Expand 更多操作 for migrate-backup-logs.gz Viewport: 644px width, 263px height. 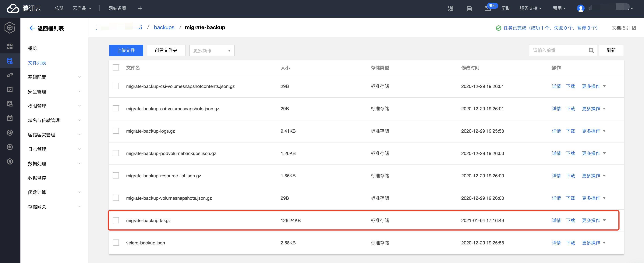(593, 131)
